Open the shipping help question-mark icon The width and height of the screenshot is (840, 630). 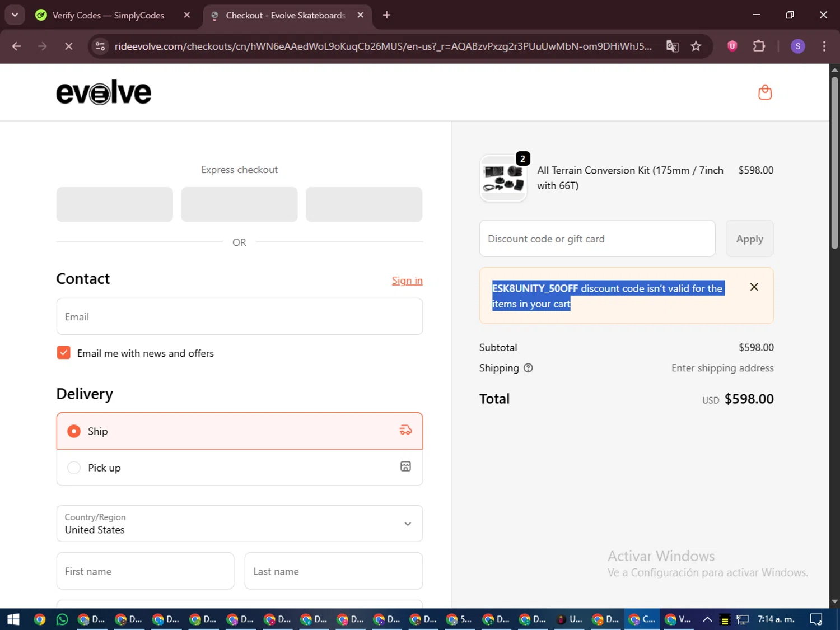click(x=528, y=368)
